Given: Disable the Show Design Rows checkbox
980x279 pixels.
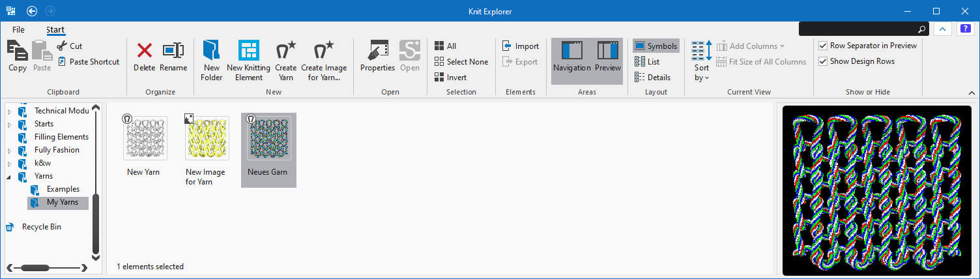Looking at the screenshot, I should pyautogui.click(x=824, y=61).
